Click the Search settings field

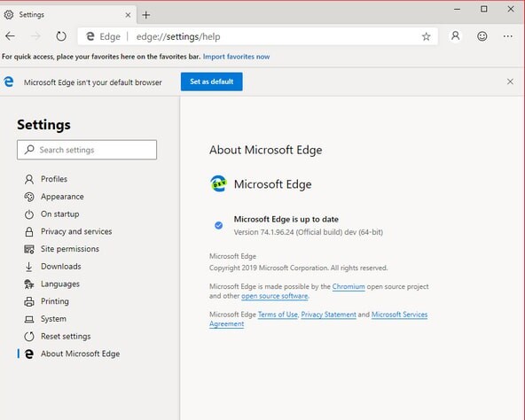click(x=87, y=150)
